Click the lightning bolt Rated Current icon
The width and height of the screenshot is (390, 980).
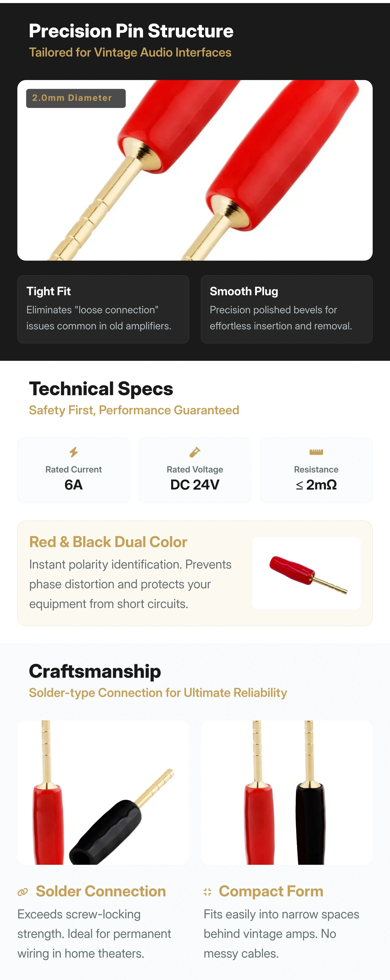coord(73,452)
